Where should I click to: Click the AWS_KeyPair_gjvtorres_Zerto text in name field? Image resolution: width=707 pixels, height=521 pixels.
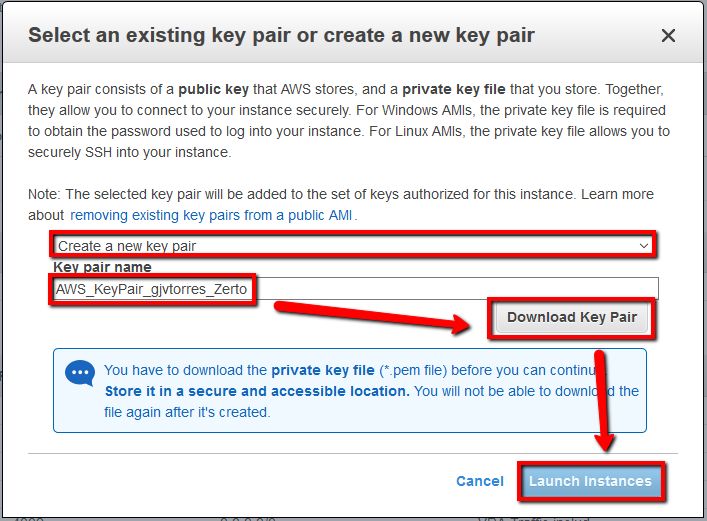[x=151, y=289]
